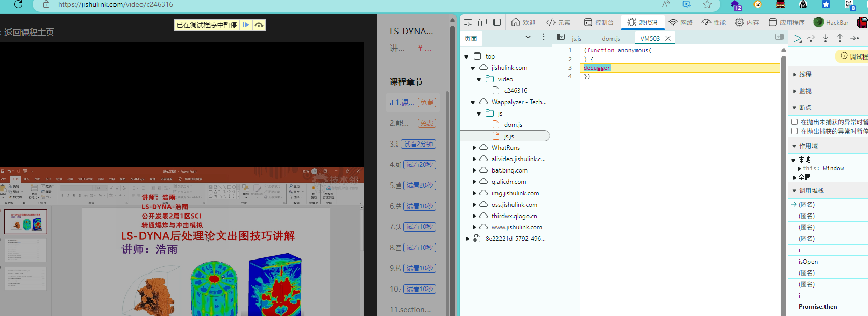
Task: Resume script execution in debugger panel
Action: pos(798,38)
